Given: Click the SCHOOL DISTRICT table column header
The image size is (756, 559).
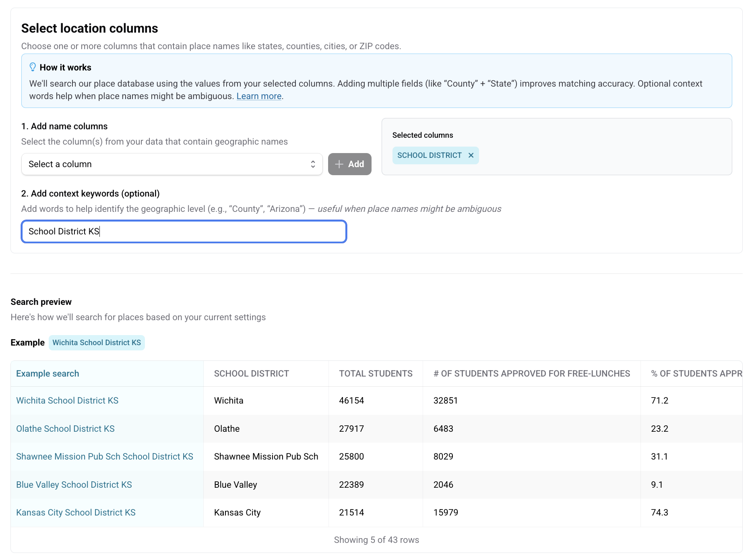Looking at the screenshot, I should tap(251, 374).
